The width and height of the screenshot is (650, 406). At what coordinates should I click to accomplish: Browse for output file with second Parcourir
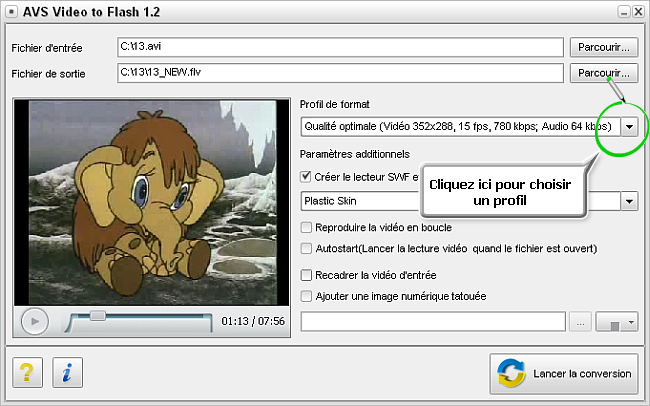click(604, 73)
